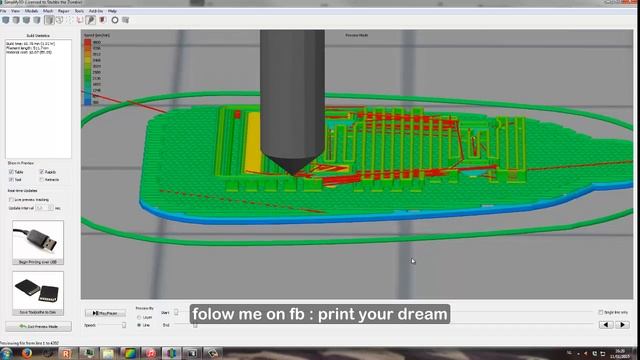Click the status bar line-range text

coord(29,343)
